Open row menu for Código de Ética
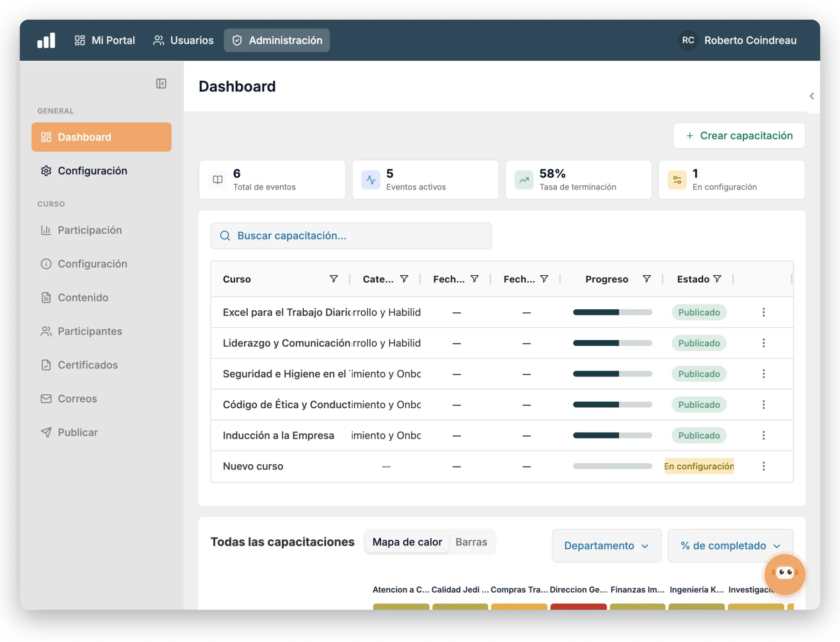This screenshot has height=642, width=840. pos(763,405)
